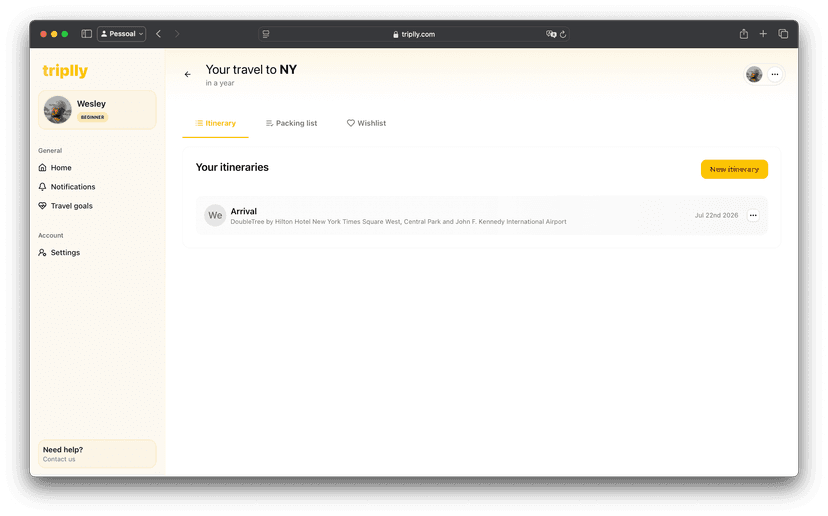Image resolution: width=828 pixels, height=516 pixels.
Task: Go to Home in the sidebar
Action: 55,167
